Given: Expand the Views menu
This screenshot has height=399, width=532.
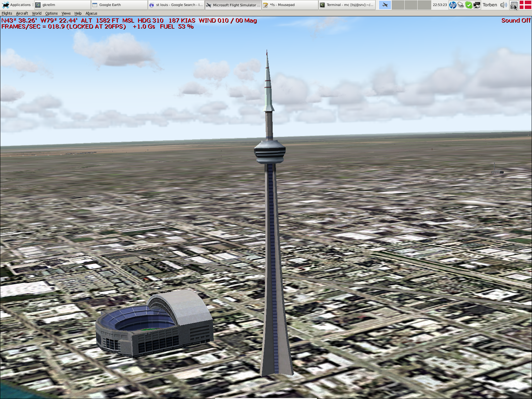Looking at the screenshot, I should [x=66, y=13].
